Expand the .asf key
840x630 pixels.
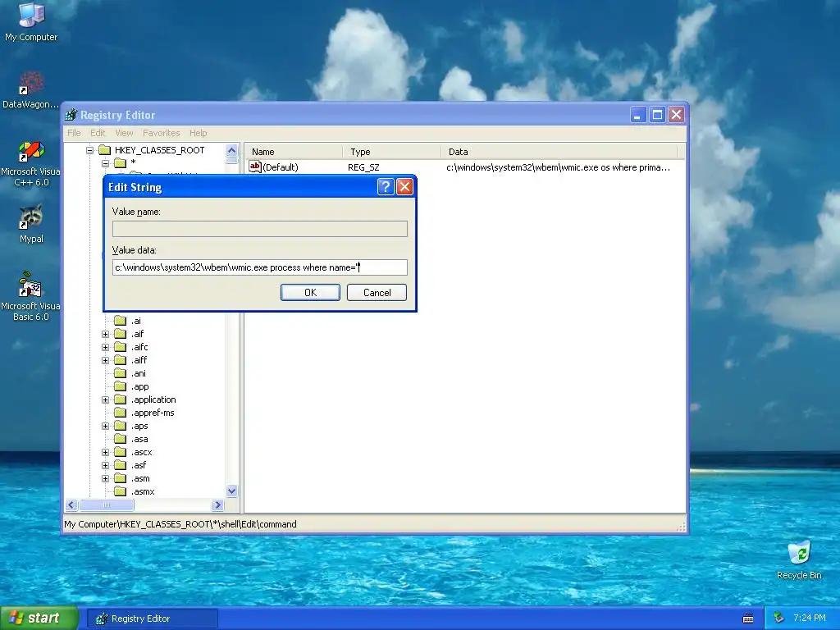(x=106, y=465)
